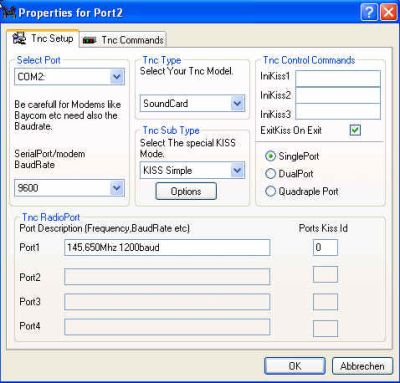Click the Options button
Viewport: 400px width, 383px height.
(x=186, y=191)
